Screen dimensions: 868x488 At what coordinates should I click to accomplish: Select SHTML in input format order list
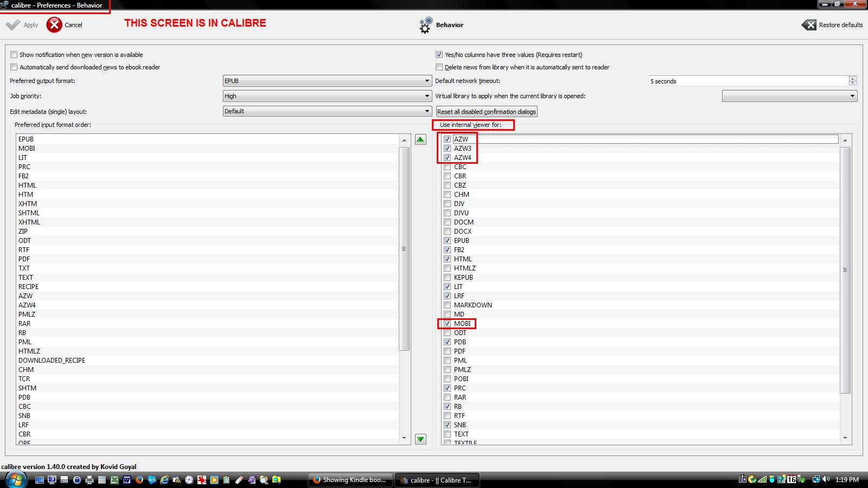pyautogui.click(x=208, y=213)
